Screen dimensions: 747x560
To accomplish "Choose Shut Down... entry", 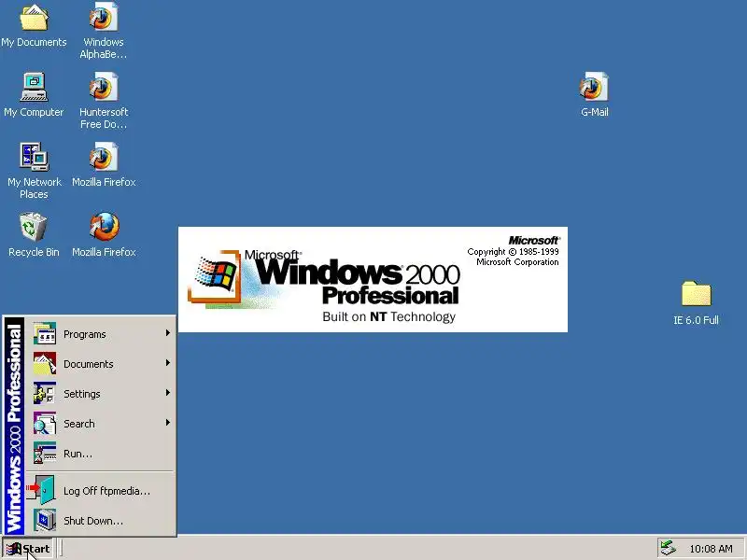I will click(x=100, y=521).
